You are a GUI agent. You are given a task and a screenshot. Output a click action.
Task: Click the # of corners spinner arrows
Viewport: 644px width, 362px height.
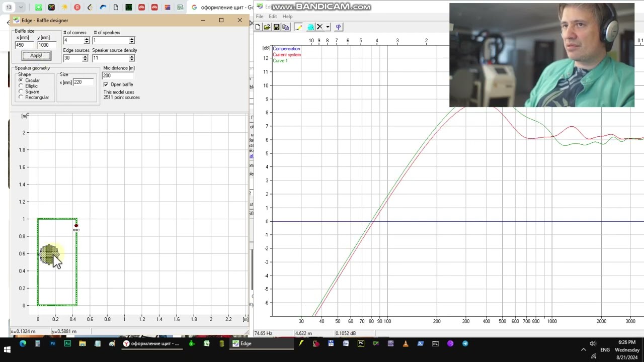(x=87, y=40)
